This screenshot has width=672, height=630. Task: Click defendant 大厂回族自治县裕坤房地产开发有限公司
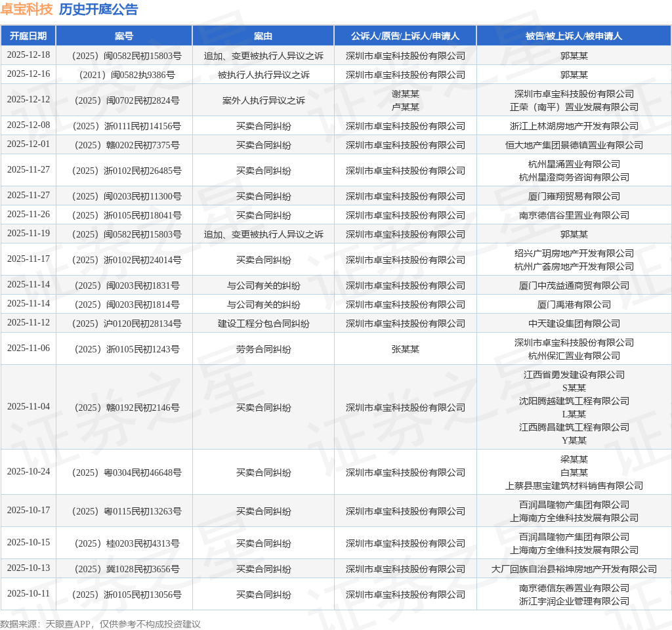point(574,569)
